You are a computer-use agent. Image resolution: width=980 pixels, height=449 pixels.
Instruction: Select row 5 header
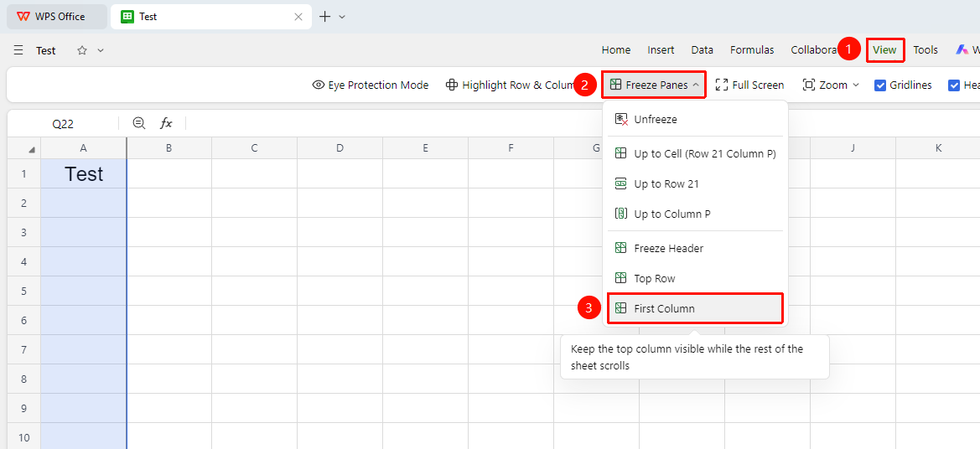[x=24, y=291]
